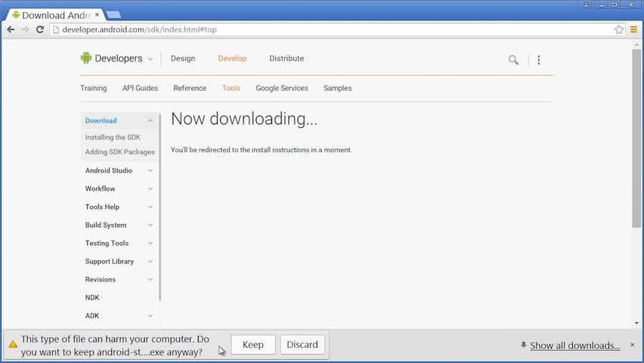Click the Android Developers logo
The width and height of the screenshot is (644, 363).
86,58
